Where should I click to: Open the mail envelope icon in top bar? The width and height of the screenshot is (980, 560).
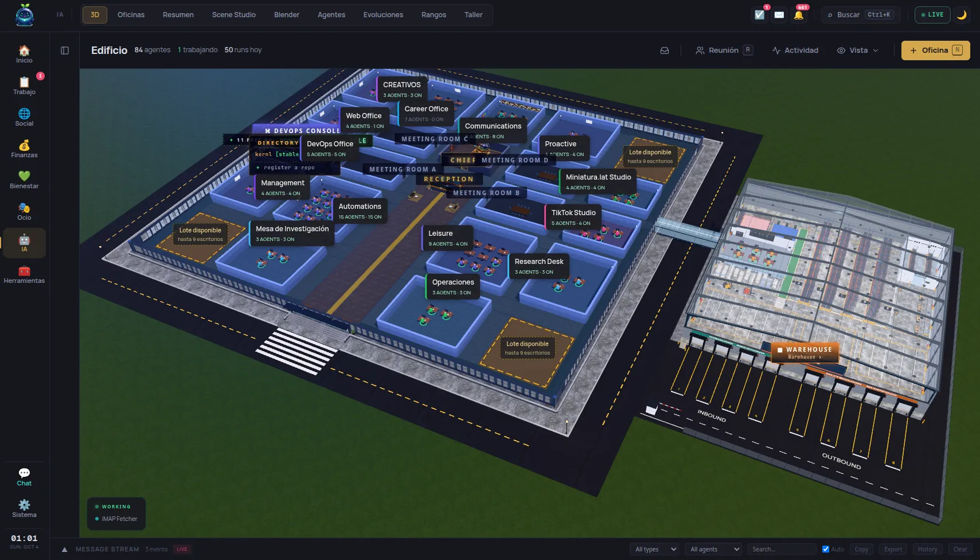pos(779,15)
